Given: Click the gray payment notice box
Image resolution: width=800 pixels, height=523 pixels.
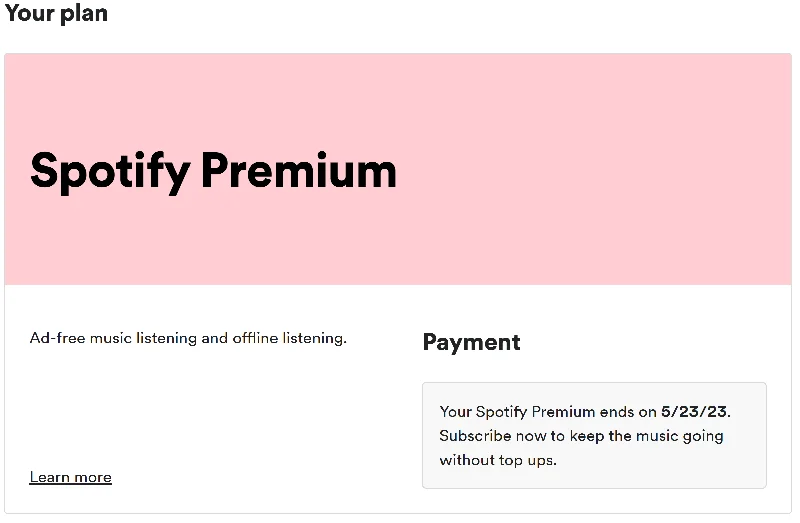Looking at the screenshot, I should 594,435.
